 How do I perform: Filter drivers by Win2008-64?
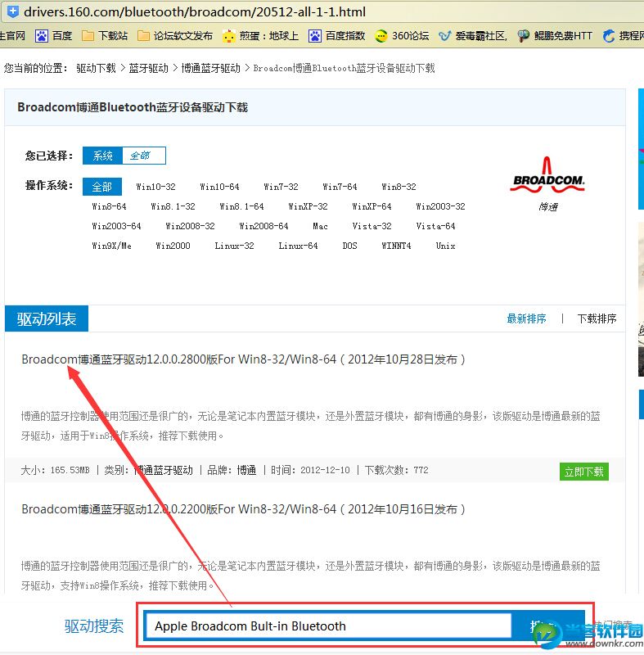pos(263,226)
